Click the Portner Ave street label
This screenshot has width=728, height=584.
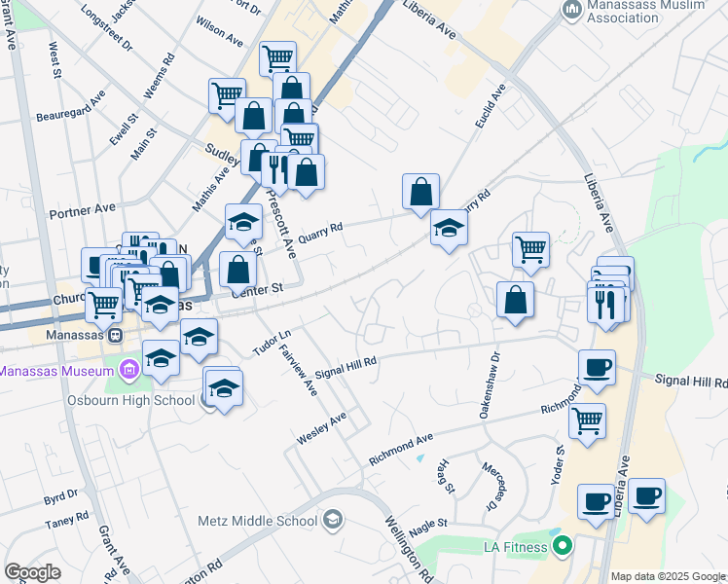click(82, 211)
